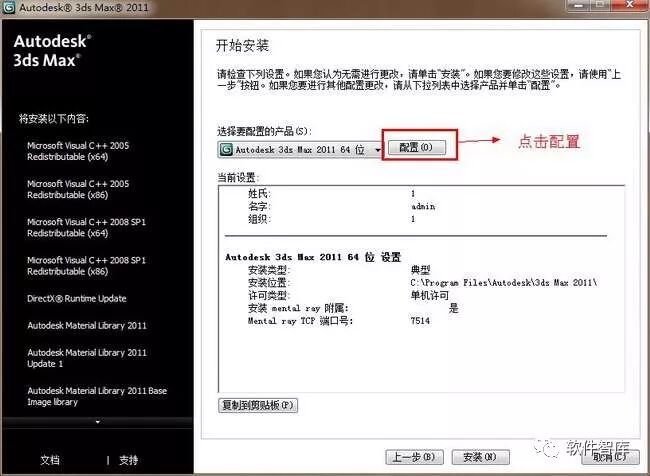Select Autodesk Material Library 2011 Update 1 entry
Screen dimensions: 650x476
point(87,358)
